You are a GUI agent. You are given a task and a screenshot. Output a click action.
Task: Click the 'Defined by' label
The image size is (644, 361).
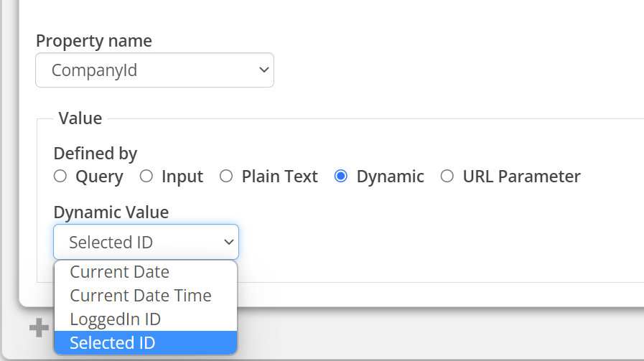tap(95, 154)
